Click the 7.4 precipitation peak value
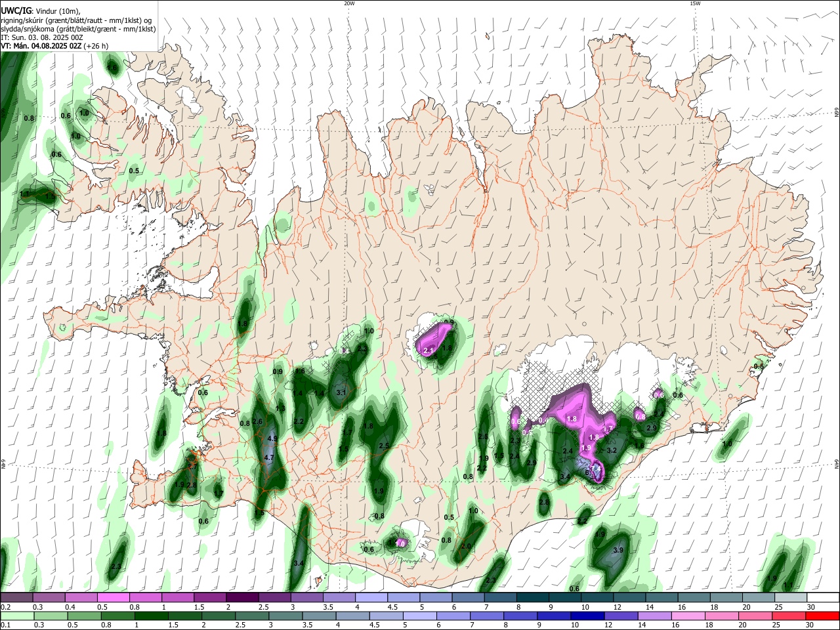Viewport: 840px width, 630px height. coord(597,469)
